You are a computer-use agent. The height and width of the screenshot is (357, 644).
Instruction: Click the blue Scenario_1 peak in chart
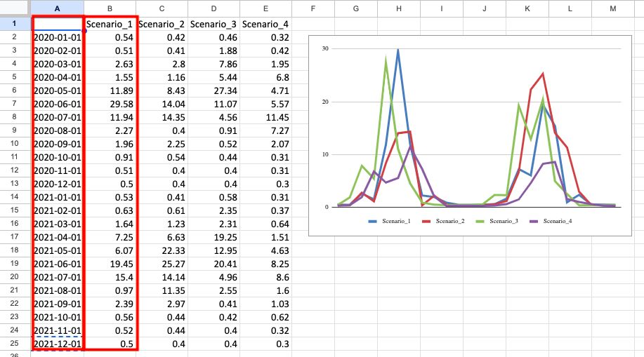(x=398, y=50)
